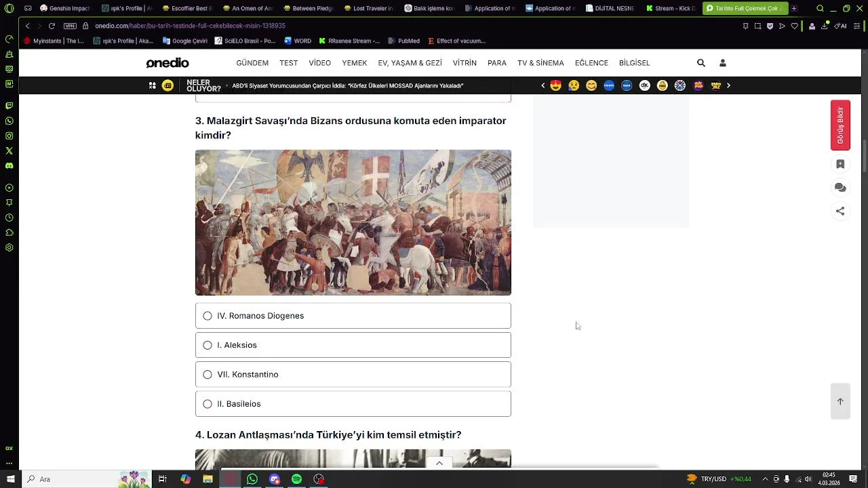868x488 pixels.
Task: Open the Onedio user account icon
Action: (x=723, y=63)
